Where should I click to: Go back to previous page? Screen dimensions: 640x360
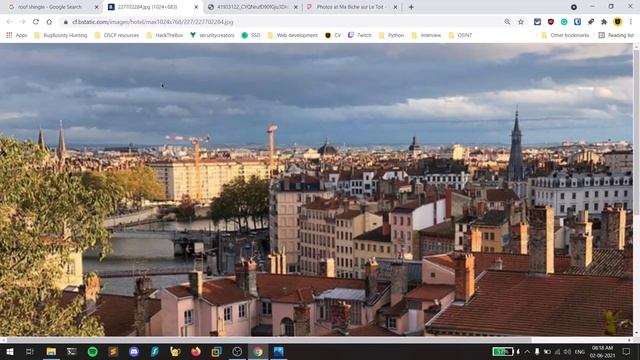click(9, 22)
